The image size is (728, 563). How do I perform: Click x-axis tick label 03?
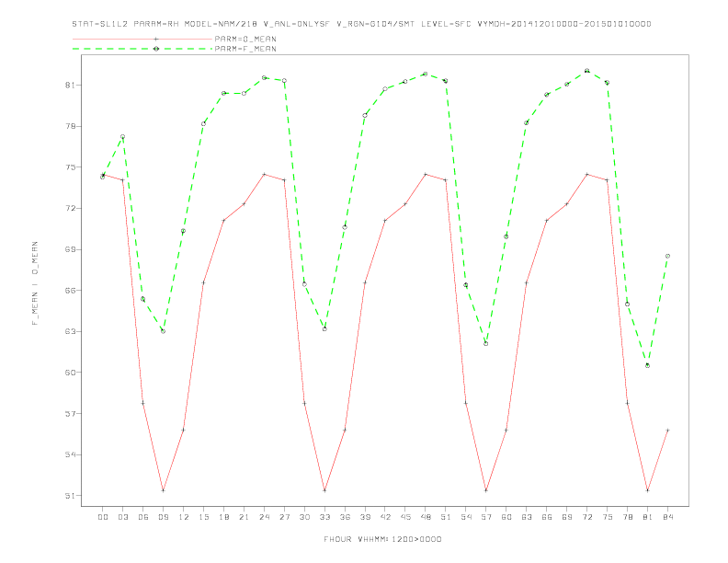pyautogui.click(x=122, y=517)
